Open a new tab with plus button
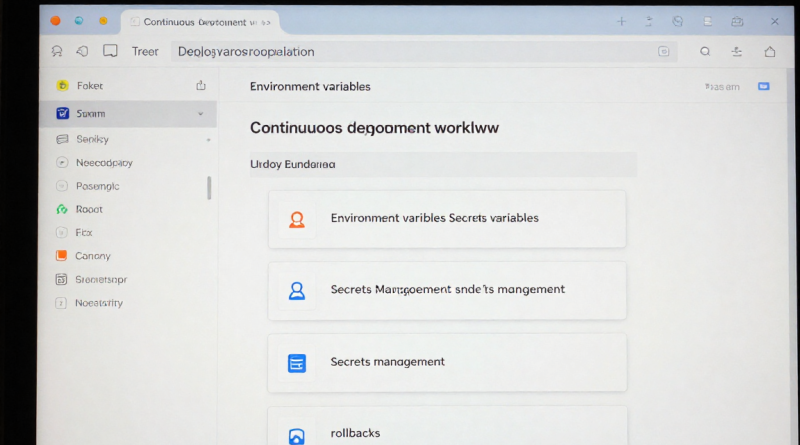Screen dimensions: 800x445 (x=621, y=21)
